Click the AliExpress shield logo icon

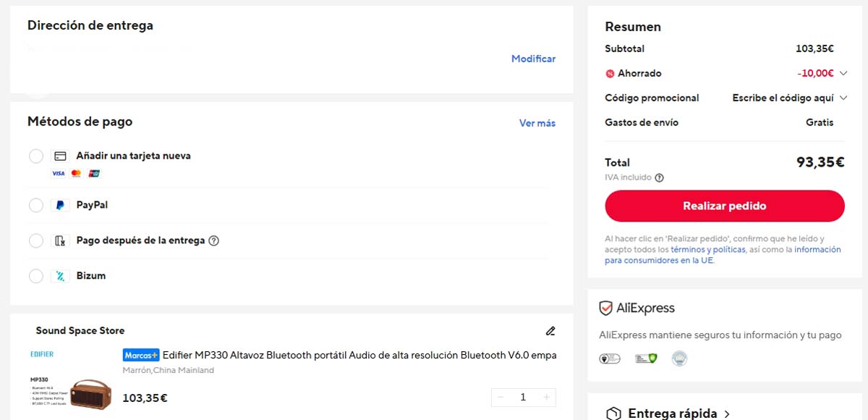click(x=606, y=308)
